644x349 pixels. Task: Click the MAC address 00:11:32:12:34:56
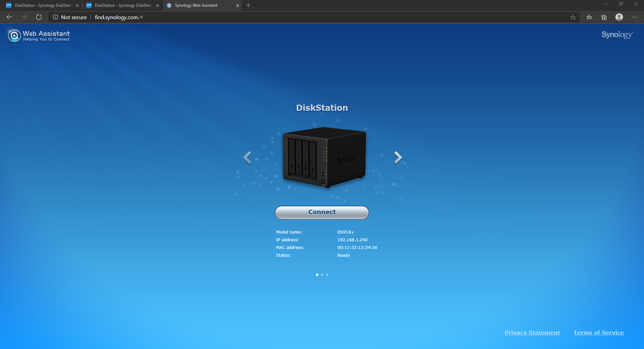[357, 248]
